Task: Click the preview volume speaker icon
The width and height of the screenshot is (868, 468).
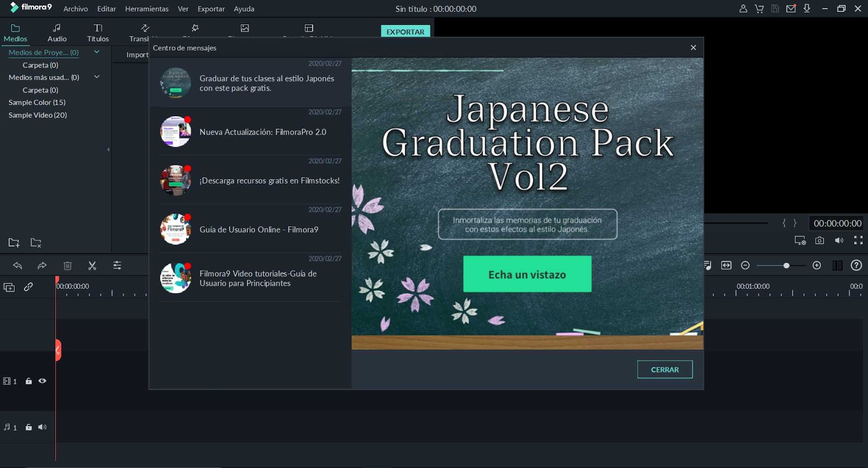Action: point(839,240)
